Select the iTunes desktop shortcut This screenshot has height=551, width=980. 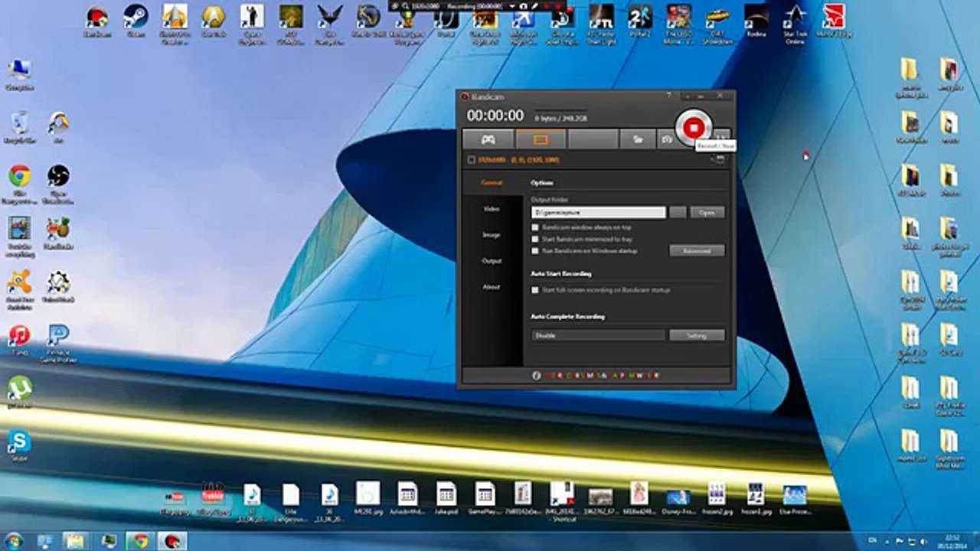[19, 339]
